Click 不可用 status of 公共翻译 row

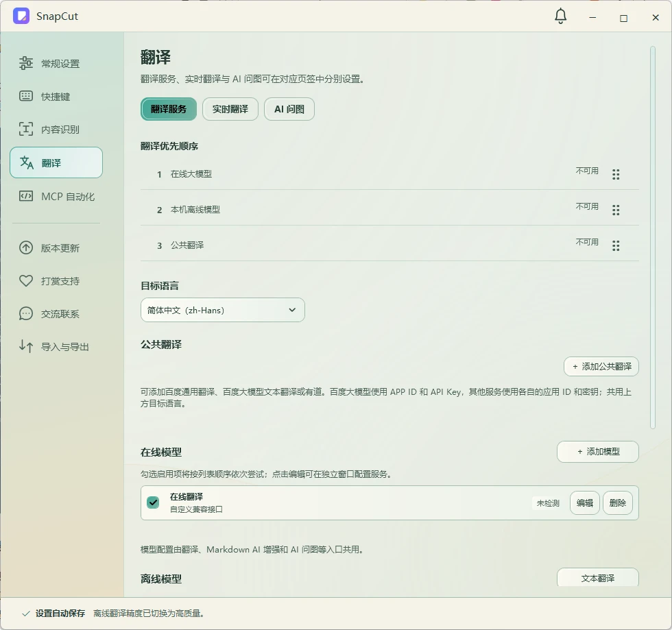pos(587,242)
